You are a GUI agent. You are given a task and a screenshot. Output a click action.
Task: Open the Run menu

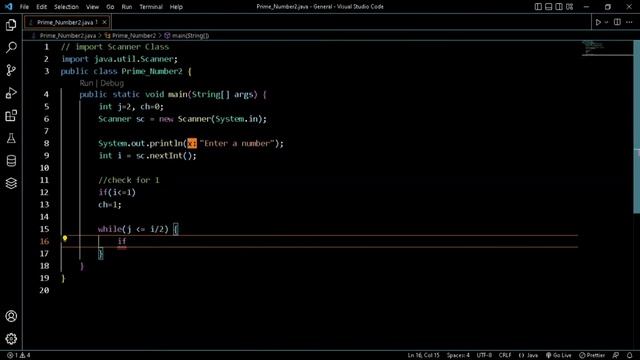(127, 7)
